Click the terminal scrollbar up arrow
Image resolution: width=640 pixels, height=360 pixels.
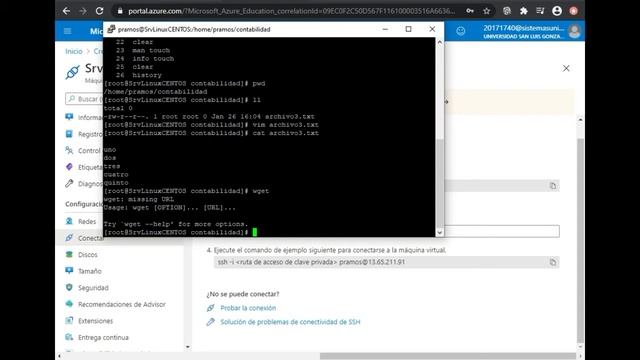click(x=440, y=42)
